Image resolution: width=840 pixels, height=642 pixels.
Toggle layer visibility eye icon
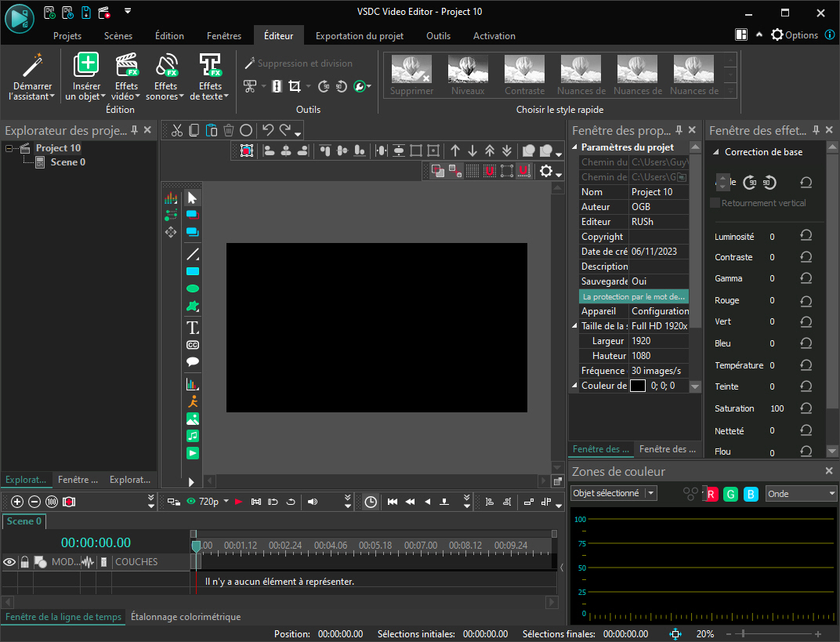[9, 561]
